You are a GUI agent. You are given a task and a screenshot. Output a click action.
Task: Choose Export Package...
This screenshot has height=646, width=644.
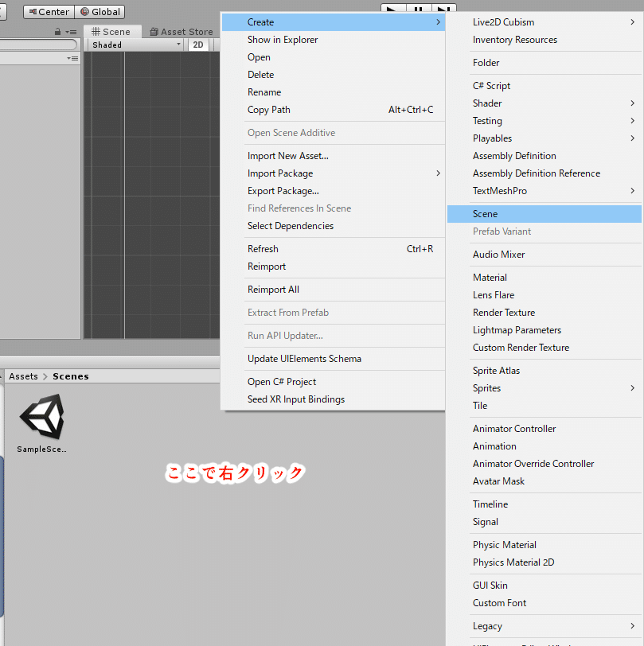[333, 191]
